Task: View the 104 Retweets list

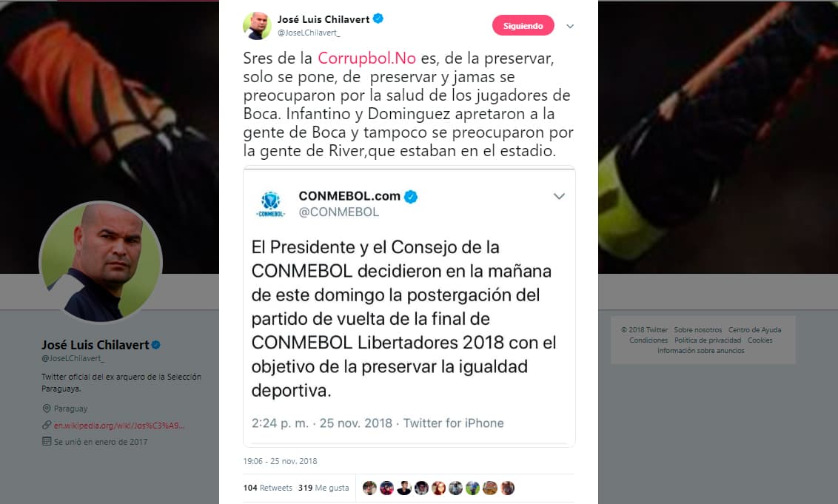Action: coord(268,488)
